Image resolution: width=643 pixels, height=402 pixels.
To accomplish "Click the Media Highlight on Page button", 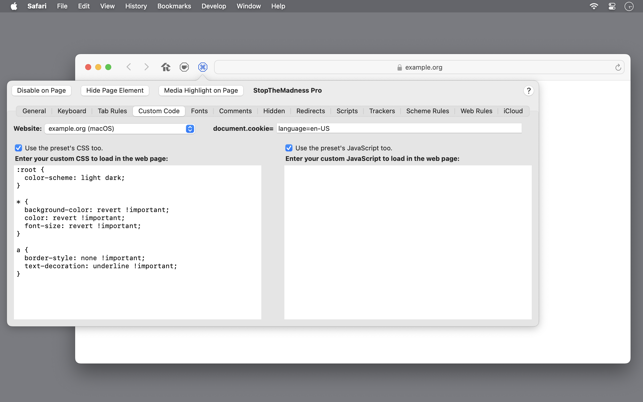I will click(201, 90).
